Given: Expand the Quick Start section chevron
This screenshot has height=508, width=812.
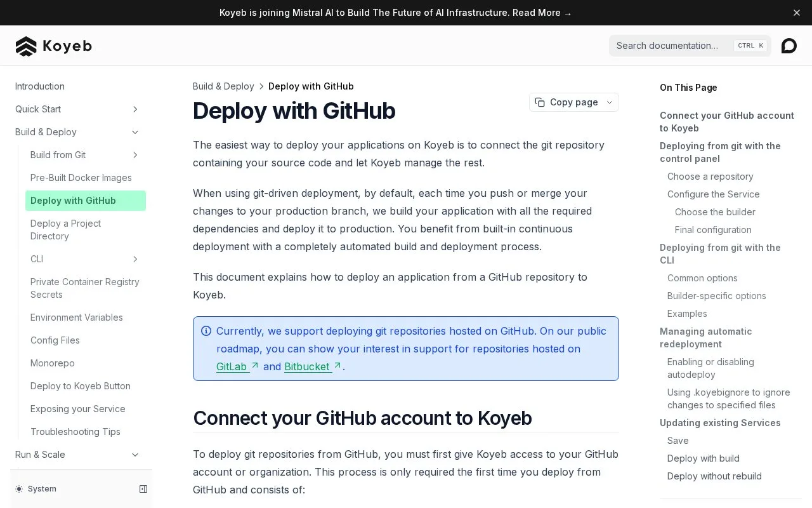Looking at the screenshot, I should pyautogui.click(x=135, y=109).
